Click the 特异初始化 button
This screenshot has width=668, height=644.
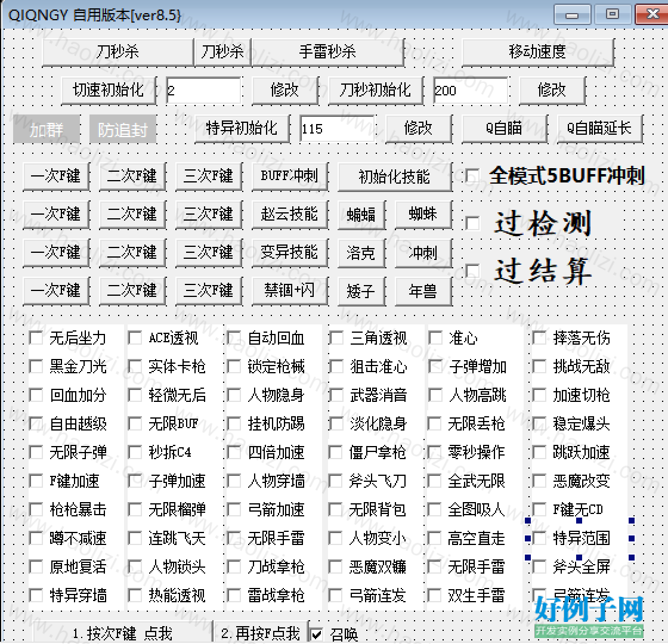tap(242, 128)
